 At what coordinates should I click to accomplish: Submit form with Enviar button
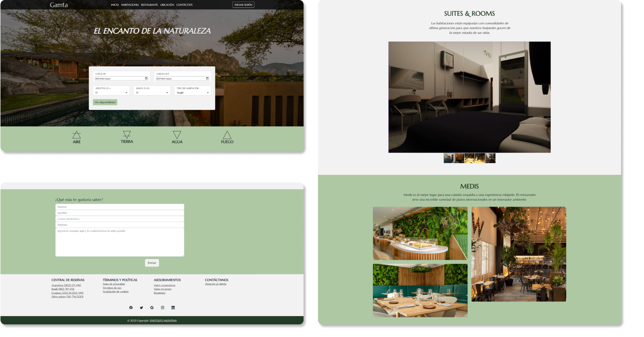point(152,263)
